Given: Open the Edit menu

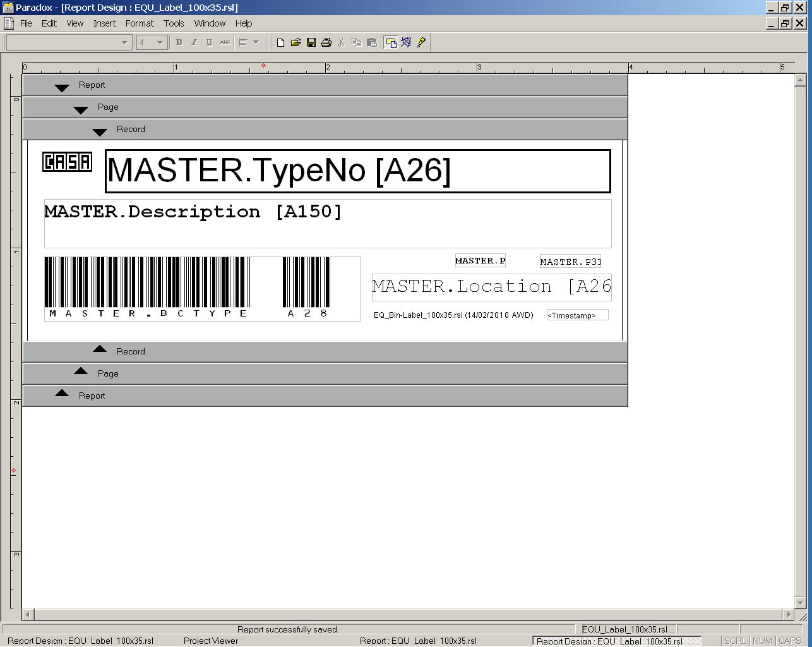Looking at the screenshot, I should [x=49, y=23].
